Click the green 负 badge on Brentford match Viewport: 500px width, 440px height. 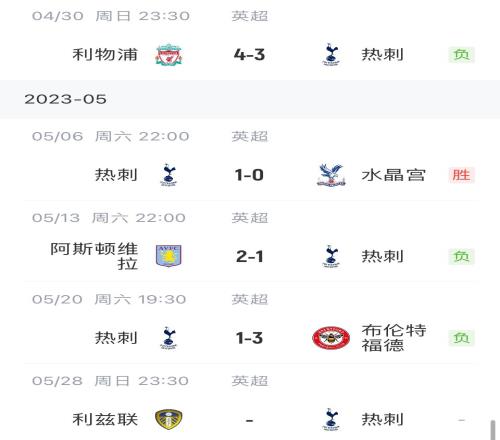tap(461, 338)
